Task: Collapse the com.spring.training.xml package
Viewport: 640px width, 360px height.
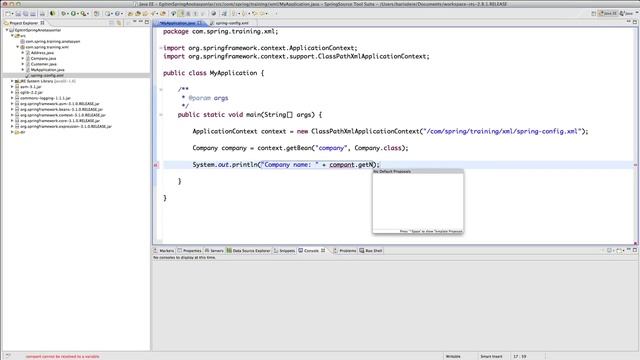Action: tap(18, 47)
